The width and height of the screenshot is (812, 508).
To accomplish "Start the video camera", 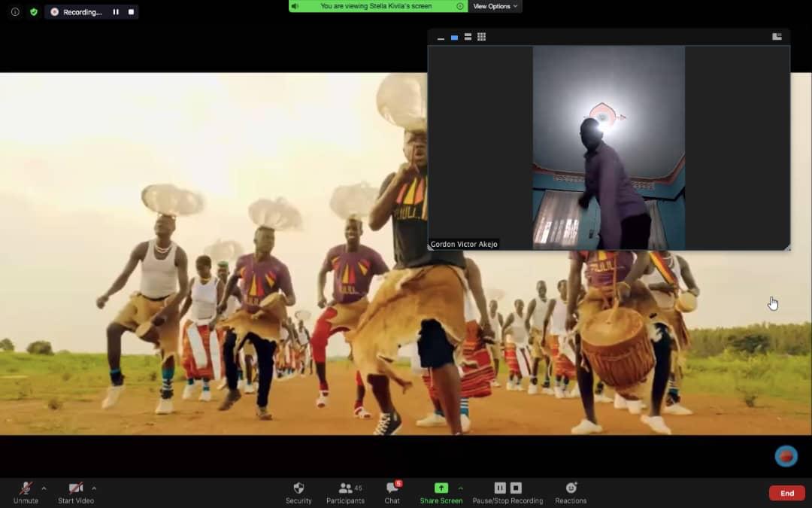I will click(x=76, y=492).
